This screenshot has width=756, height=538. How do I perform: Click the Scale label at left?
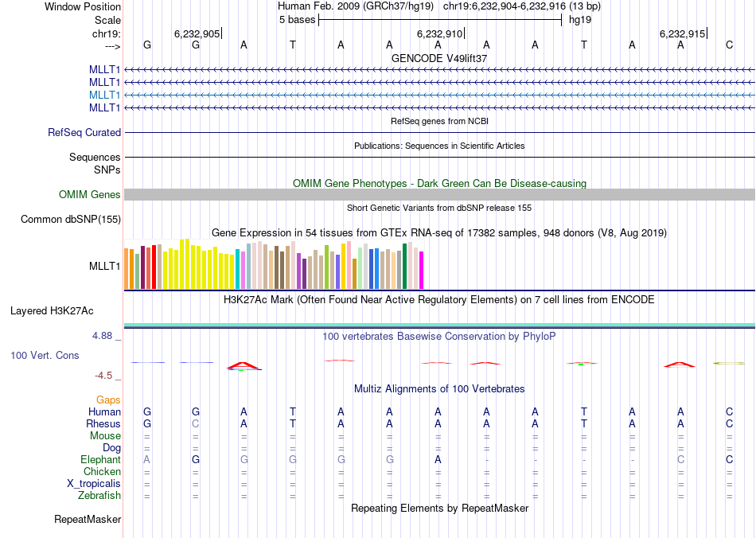(x=107, y=20)
